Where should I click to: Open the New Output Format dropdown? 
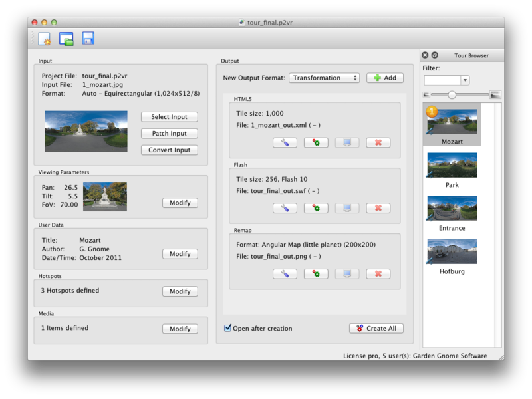click(324, 78)
